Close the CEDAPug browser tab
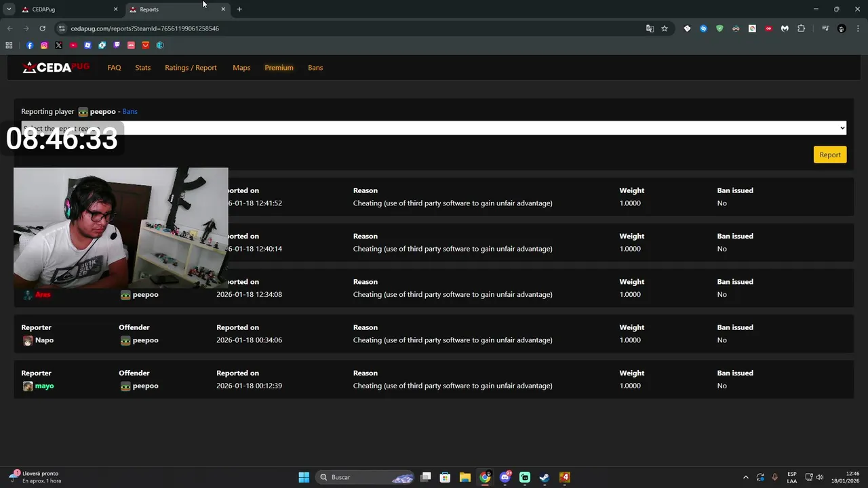 point(115,9)
